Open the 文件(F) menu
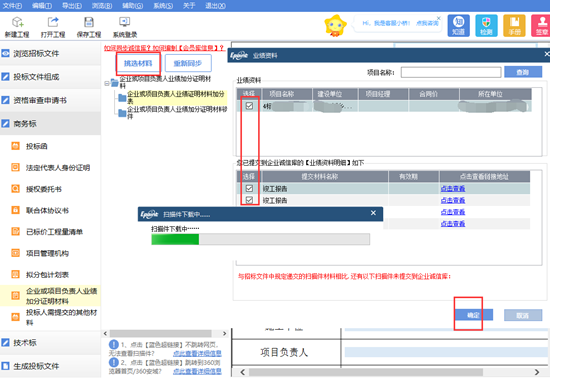 pos(12,6)
